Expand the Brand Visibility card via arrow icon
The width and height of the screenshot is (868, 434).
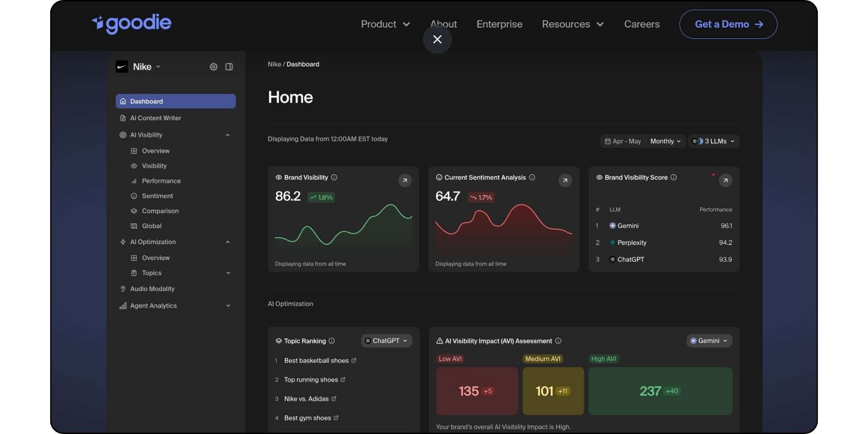[405, 180]
